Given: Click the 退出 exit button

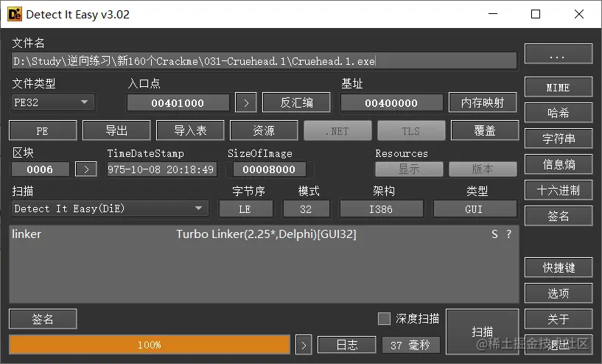Looking at the screenshot, I should (x=559, y=345).
